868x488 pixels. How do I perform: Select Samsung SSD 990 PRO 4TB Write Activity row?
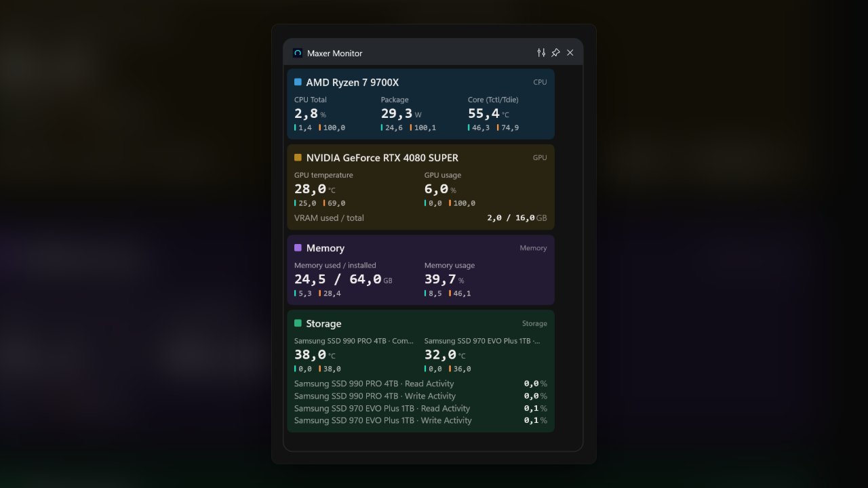pyautogui.click(x=420, y=396)
